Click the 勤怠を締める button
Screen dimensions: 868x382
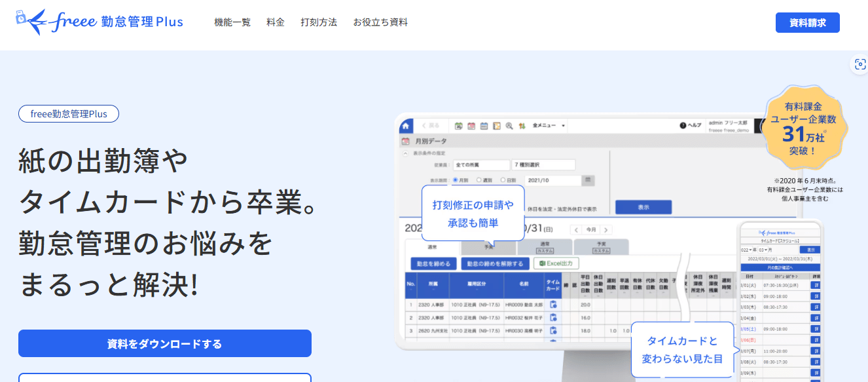coord(433,263)
